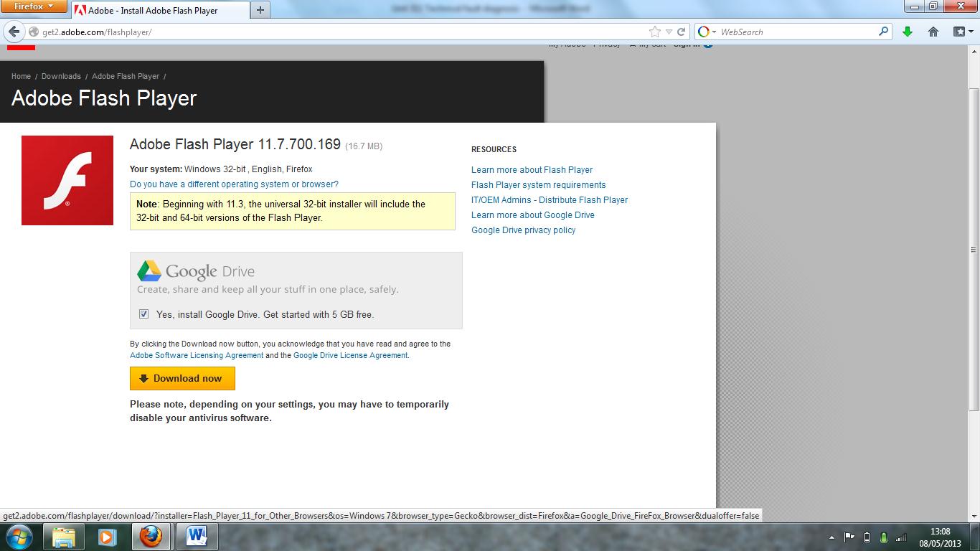Click the antivirus "Please note" message
Screen dimensions: 980x551
pos(289,411)
